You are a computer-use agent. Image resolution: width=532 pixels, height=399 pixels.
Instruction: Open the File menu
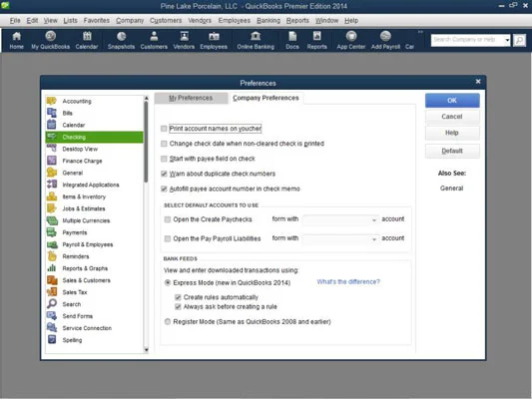[15, 21]
